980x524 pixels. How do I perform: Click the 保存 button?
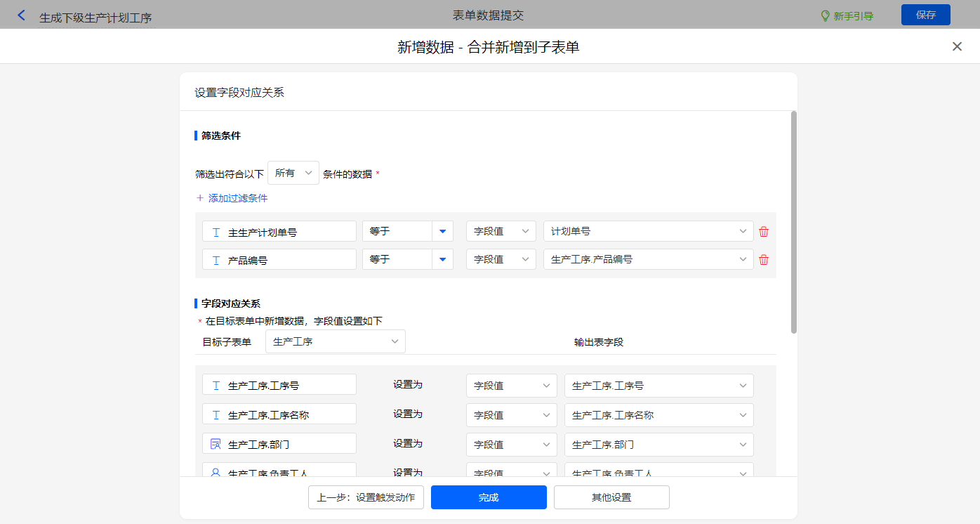pos(925,15)
